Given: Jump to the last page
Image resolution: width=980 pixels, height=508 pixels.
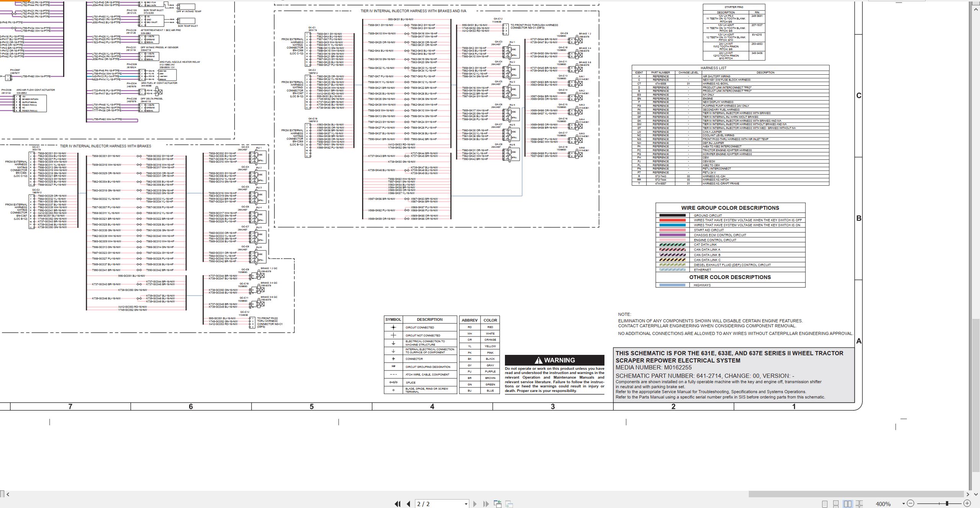Looking at the screenshot, I should [486, 504].
